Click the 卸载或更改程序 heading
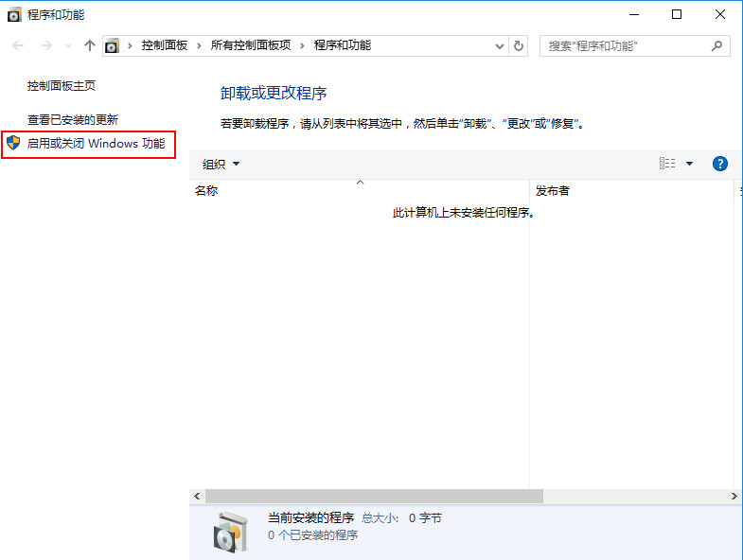Screen dimensions: 743x560 pyautogui.click(x=274, y=93)
